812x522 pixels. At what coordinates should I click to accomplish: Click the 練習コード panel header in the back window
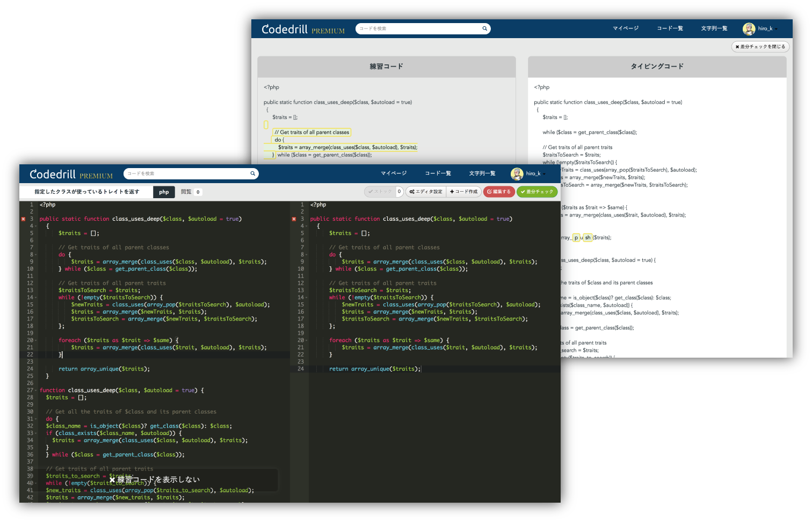[x=386, y=67]
